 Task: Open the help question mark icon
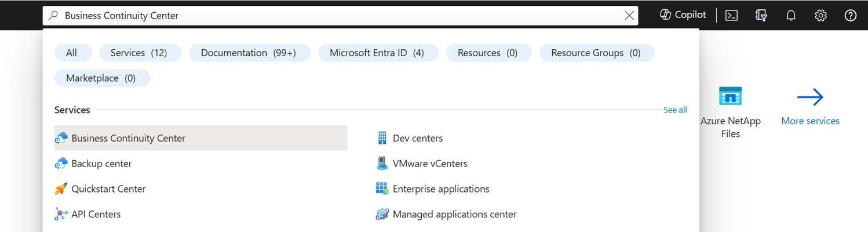(x=851, y=16)
